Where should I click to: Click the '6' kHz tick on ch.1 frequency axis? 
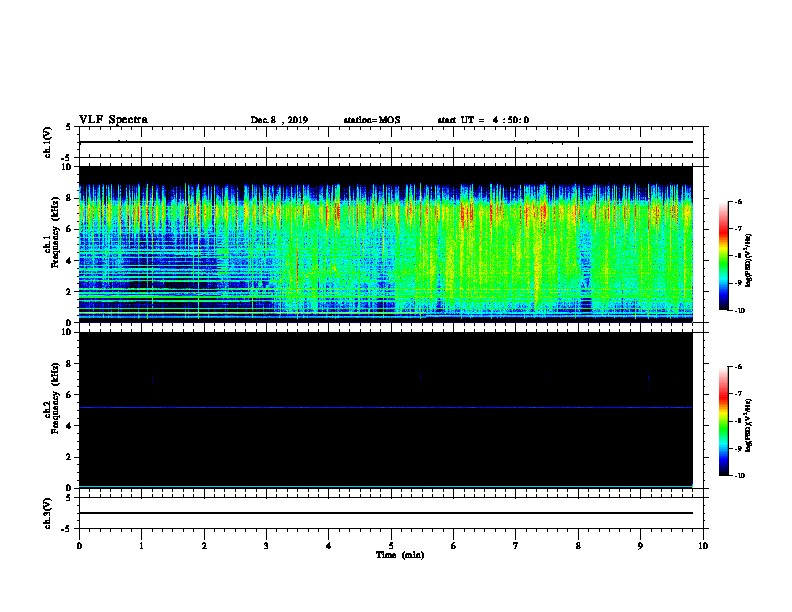69,230
